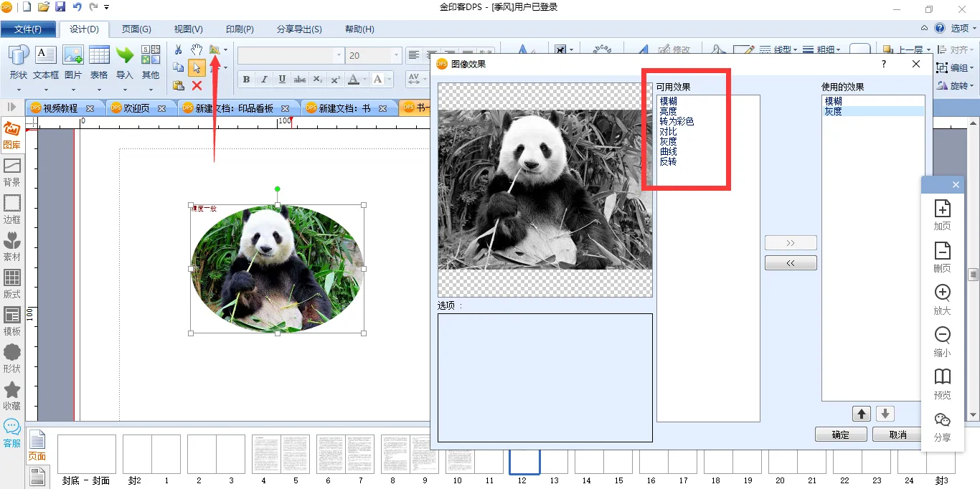Screen dimensions: 980x489
Task: Open the 形状 shape dropdown arrow
Action: tap(19, 90)
